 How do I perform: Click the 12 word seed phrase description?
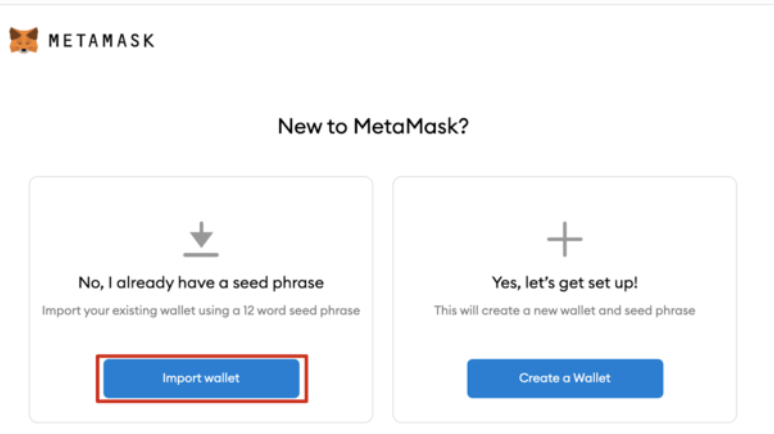(x=201, y=310)
